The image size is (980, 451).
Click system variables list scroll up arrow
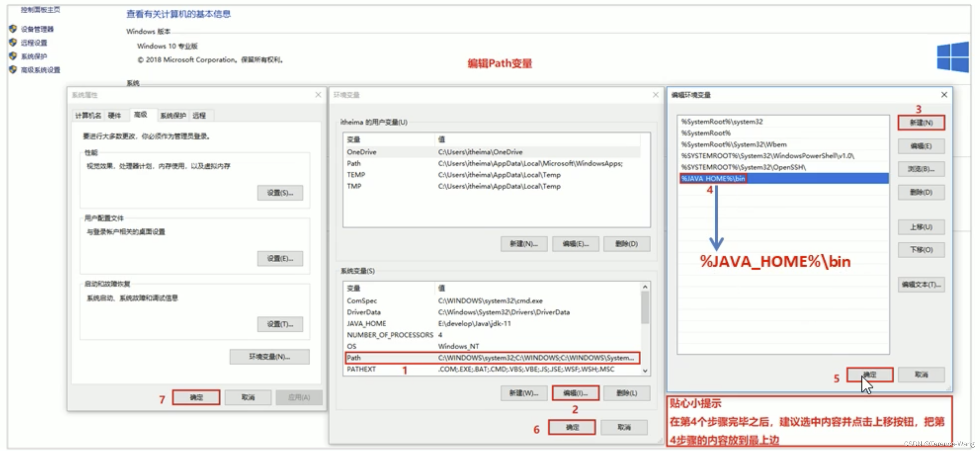[x=645, y=287]
